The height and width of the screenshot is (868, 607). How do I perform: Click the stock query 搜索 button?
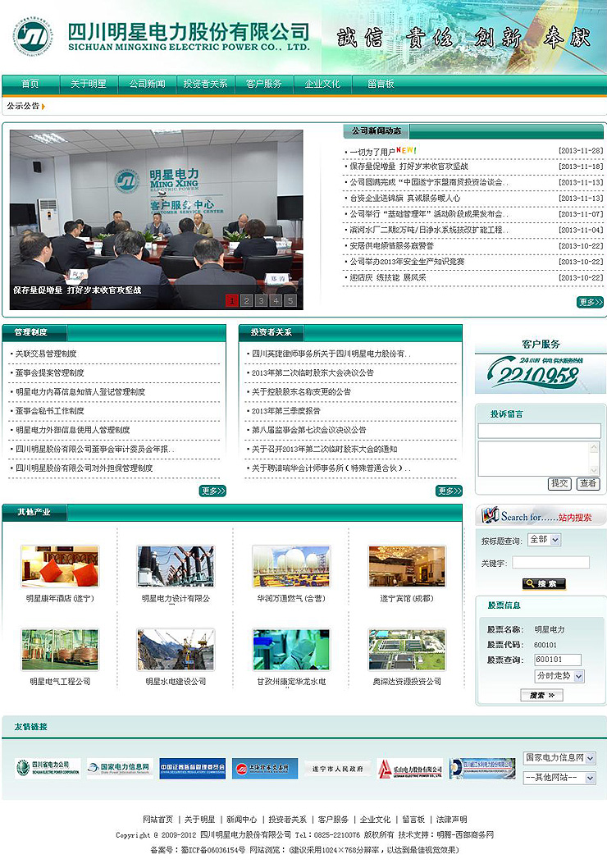[x=541, y=696]
